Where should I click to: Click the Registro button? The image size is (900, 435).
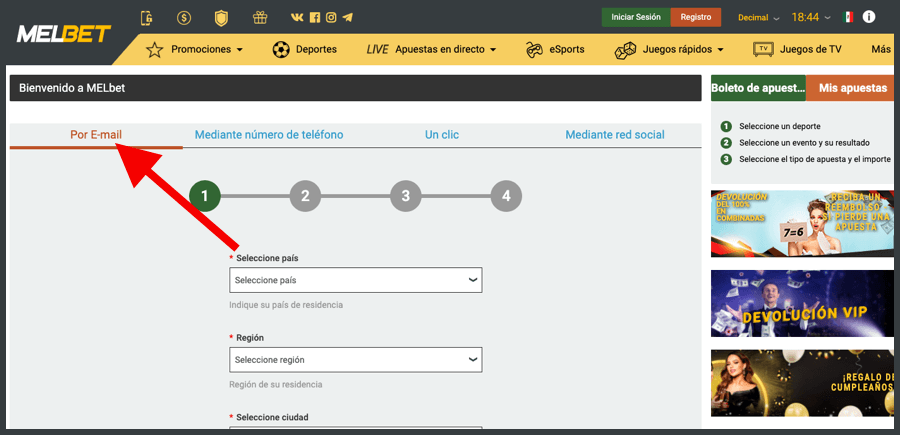tap(696, 17)
